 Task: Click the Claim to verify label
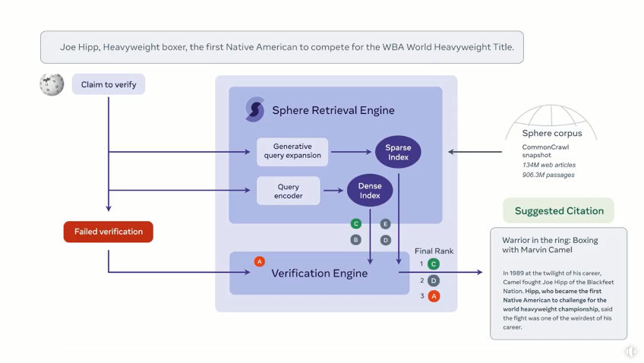(x=109, y=84)
